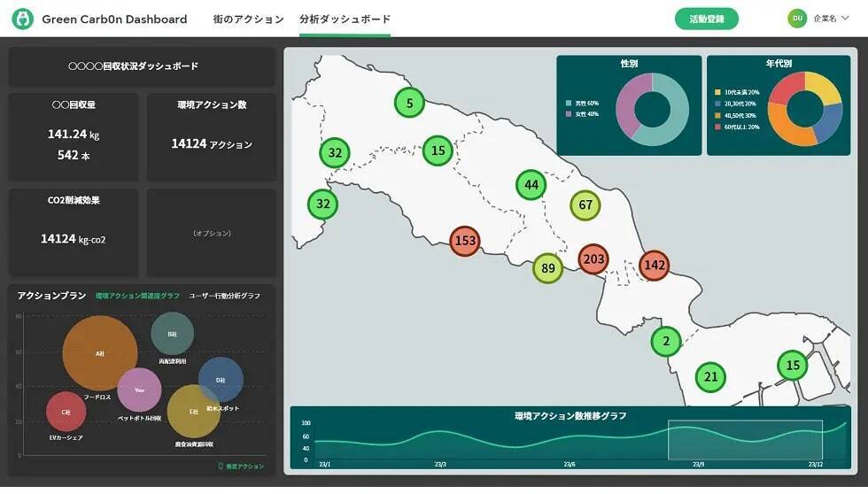
Task: Select the map marker labeled 153
Action: pyautogui.click(x=464, y=241)
